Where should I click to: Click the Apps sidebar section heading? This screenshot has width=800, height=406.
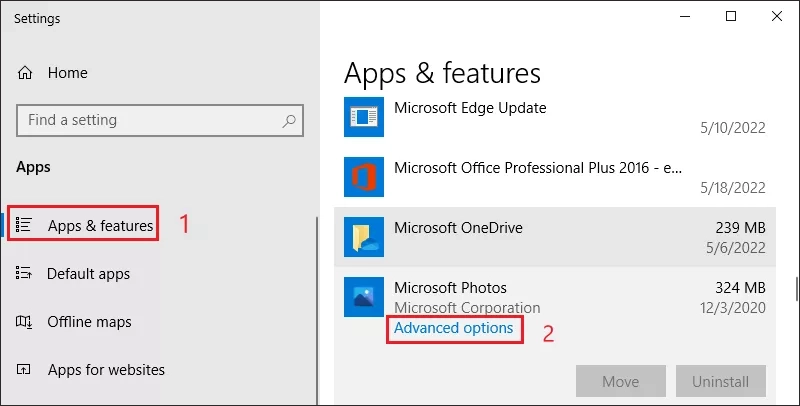pos(33,167)
